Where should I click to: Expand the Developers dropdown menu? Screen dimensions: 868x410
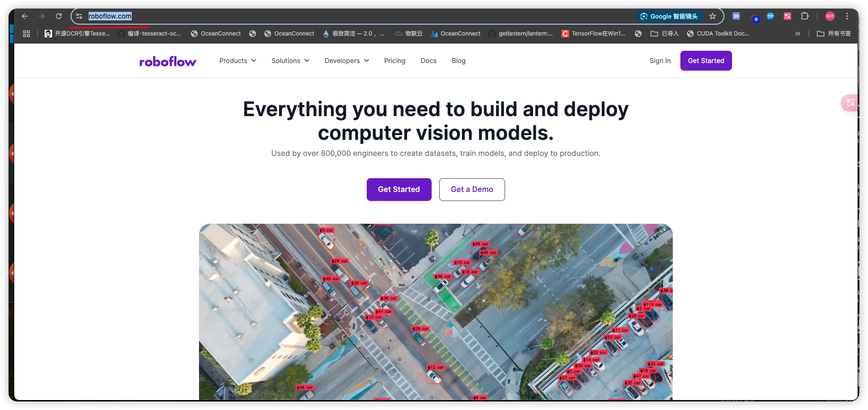point(347,61)
